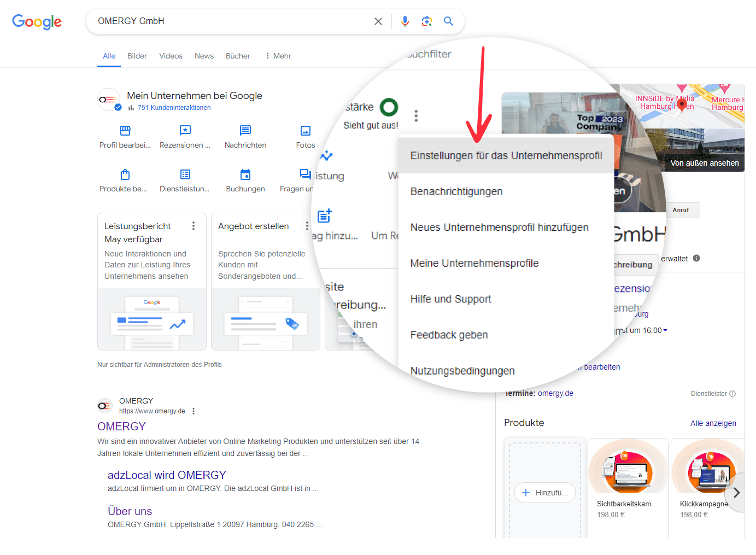Image resolution: width=756 pixels, height=555 pixels.
Task: Open the Rezensionen star icon
Action: point(185,130)
